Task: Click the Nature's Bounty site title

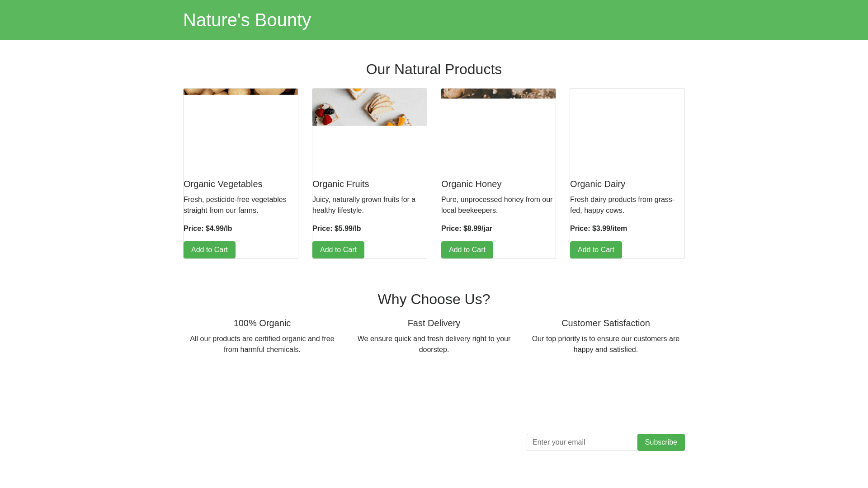Action: [x=247, y=20]
